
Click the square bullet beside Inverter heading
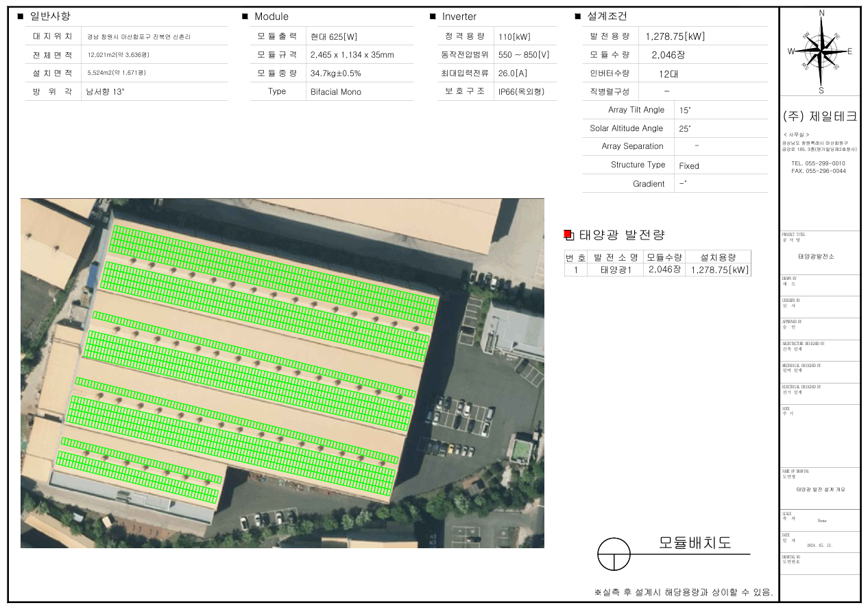433,16
